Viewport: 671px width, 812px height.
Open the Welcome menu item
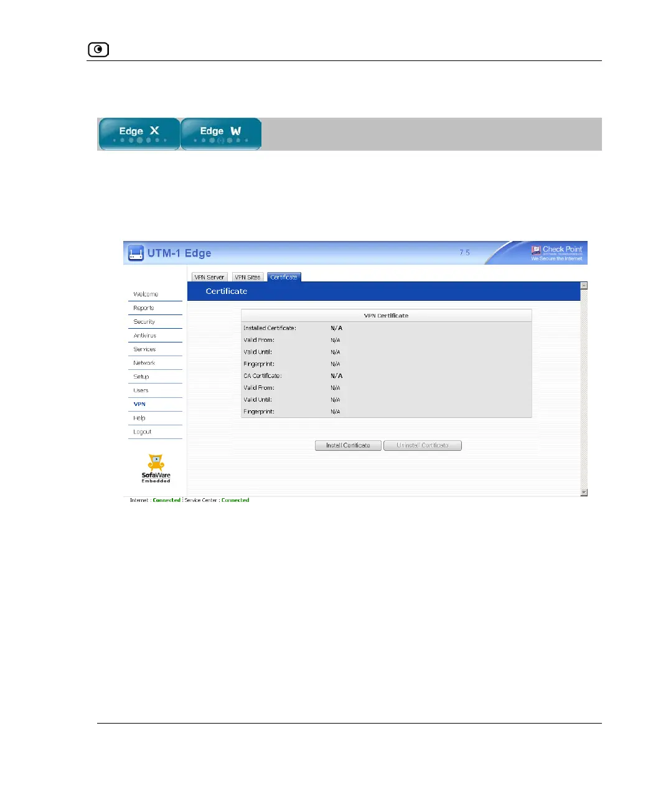coord(146,294)
